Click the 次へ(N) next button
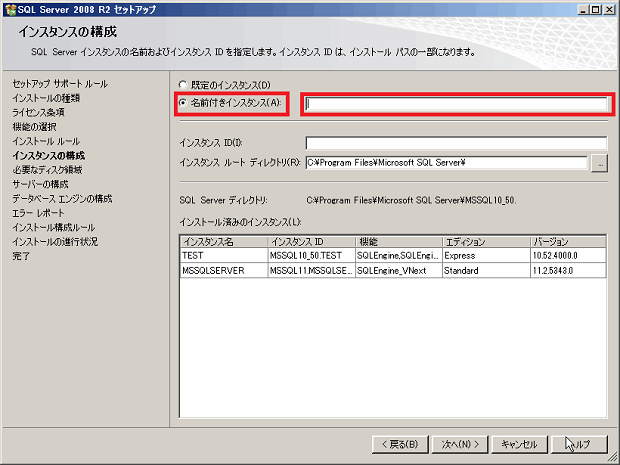Image resolution: width=620 pixels, height=465 pixels. click(x=460, y=444)
